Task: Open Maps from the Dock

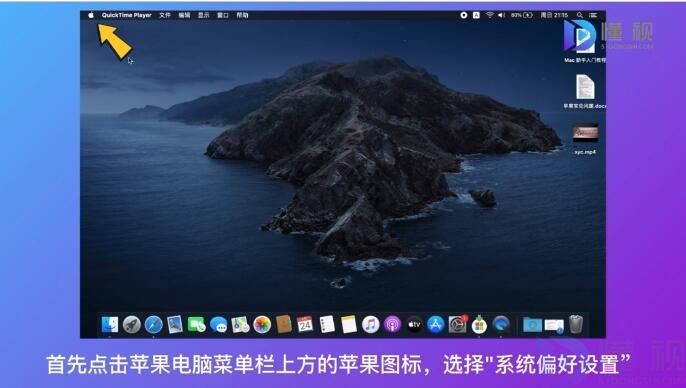Action: [240, 325]
